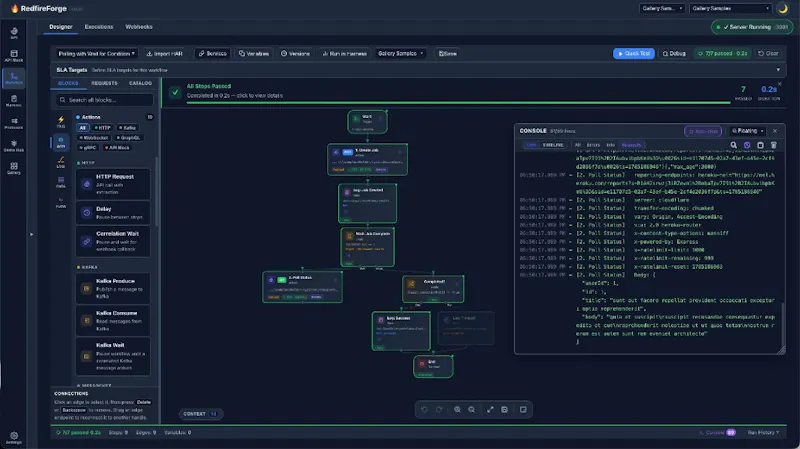Open the Polling with Wait for Condition dropdown
Image resolution: width=800 pixels, height=449 pixels.
(96, 54)
